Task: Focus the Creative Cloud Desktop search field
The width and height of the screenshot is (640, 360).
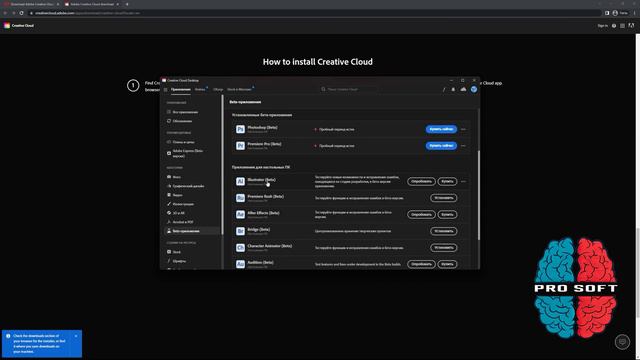Action: tap(349, 89)
